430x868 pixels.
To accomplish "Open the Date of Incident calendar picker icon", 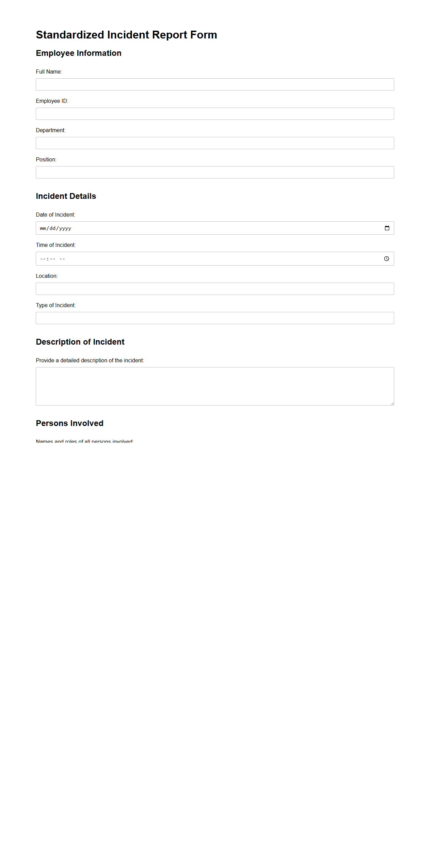I will click(x=387, y=228).
